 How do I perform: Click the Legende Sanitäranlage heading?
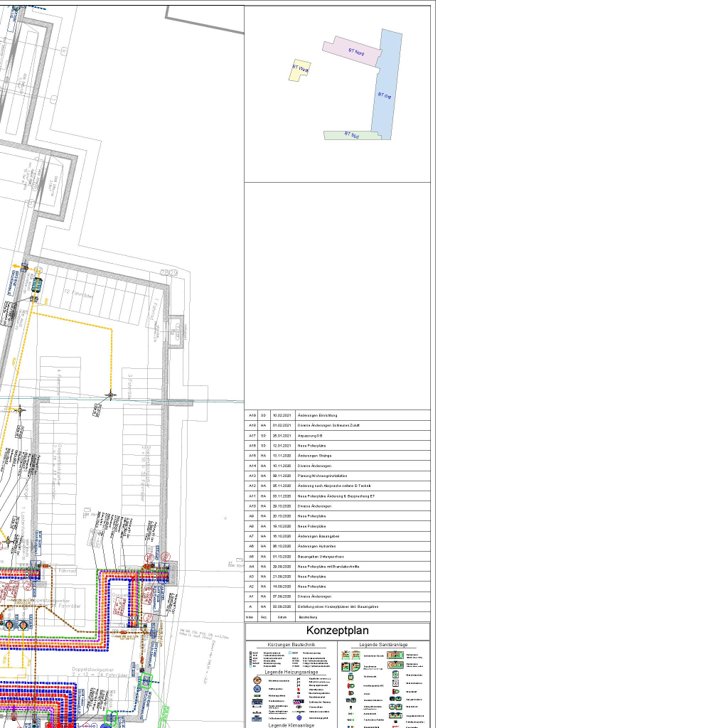(383, 644)
